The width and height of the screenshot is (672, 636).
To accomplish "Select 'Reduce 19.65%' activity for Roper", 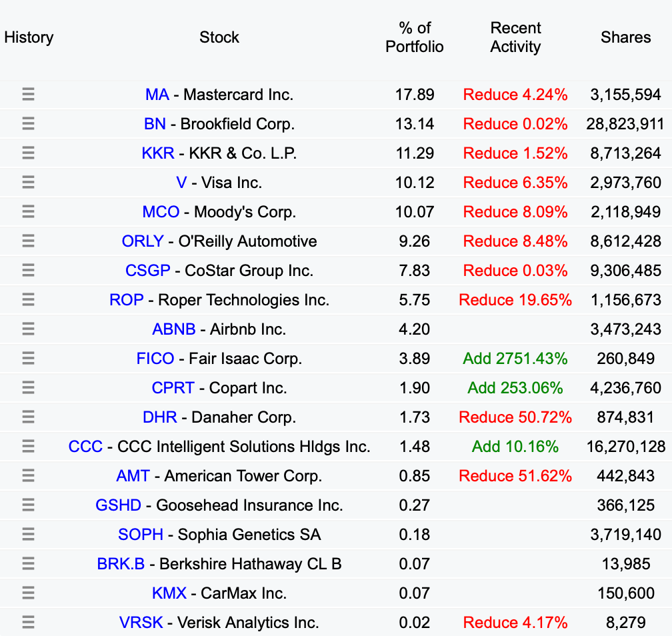I will pyautogui.click(x=515, y=300).
